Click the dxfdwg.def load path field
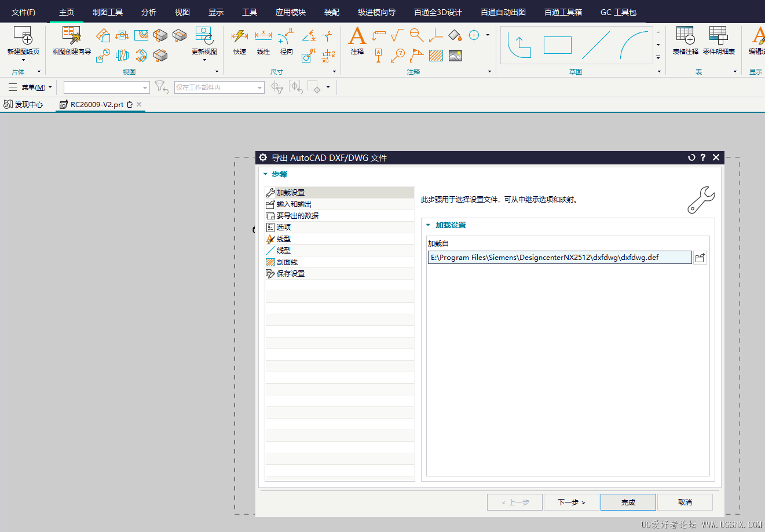 559,258
